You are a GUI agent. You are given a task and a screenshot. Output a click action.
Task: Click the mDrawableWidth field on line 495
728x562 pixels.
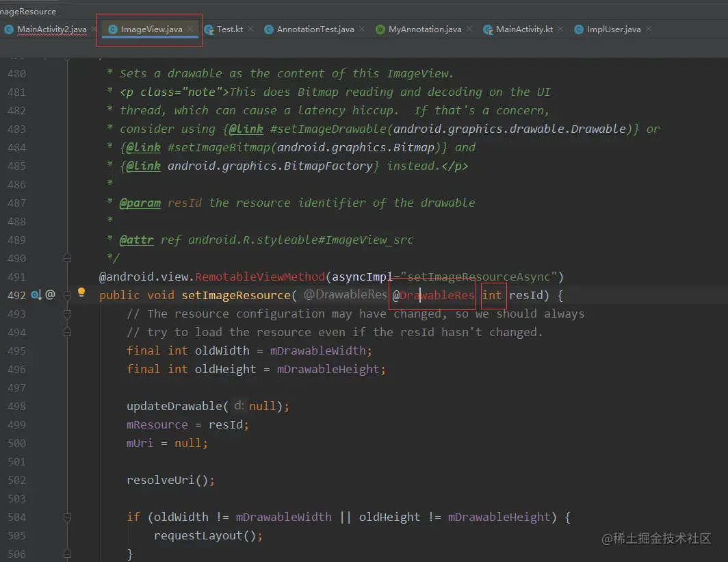point(318,350)
